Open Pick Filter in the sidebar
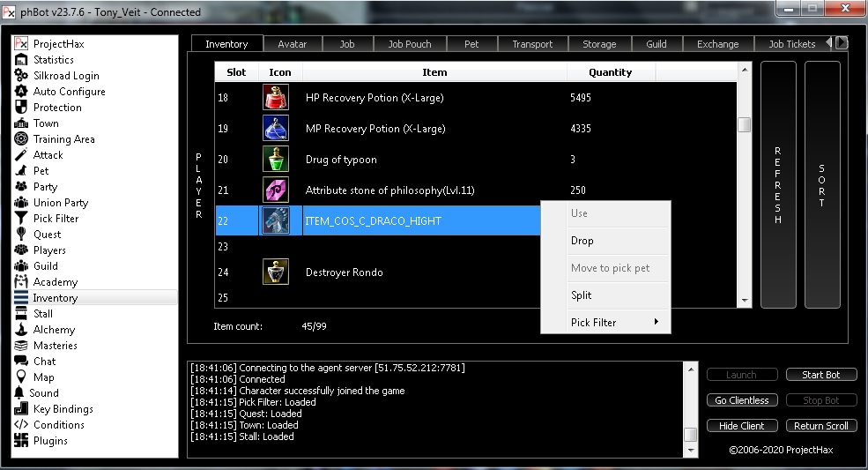Viewport: 868px width, 470px height. pos(56,219)
